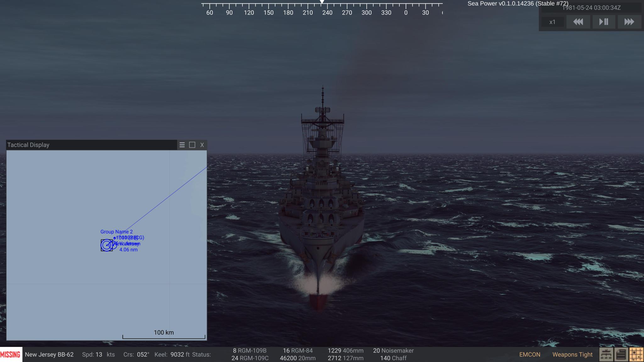Click the 100 km map scale bar
Viewport: 644px width, 362px height.
point(164,332)
